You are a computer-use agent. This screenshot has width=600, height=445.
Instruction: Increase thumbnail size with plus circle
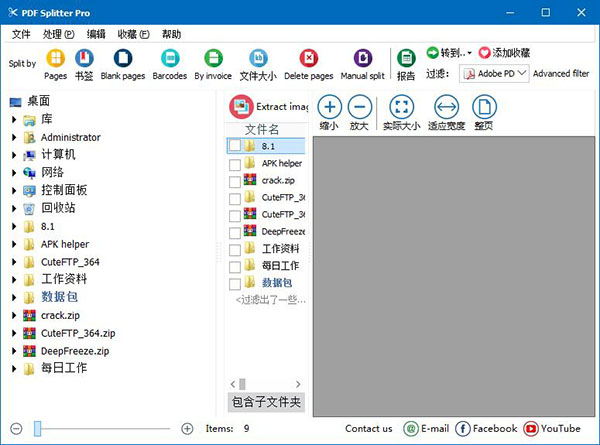pyautogui.click(x=187, y=429)
